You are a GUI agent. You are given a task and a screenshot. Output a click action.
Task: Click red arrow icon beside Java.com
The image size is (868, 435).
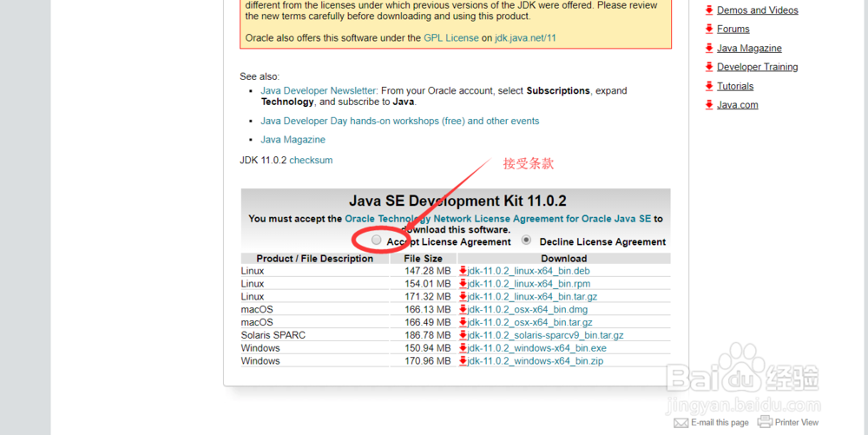coord(709,104)
